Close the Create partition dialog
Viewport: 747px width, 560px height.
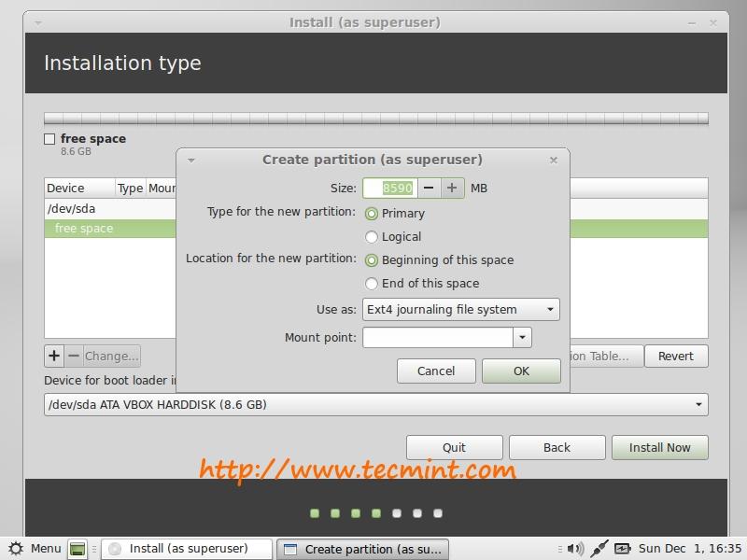coord(554,160)
